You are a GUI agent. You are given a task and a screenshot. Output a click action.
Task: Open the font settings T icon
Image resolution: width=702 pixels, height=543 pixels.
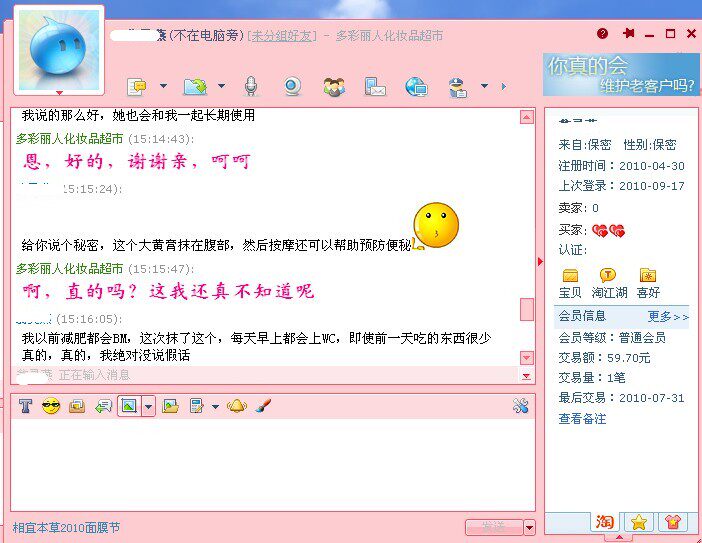tap(26, 406)
